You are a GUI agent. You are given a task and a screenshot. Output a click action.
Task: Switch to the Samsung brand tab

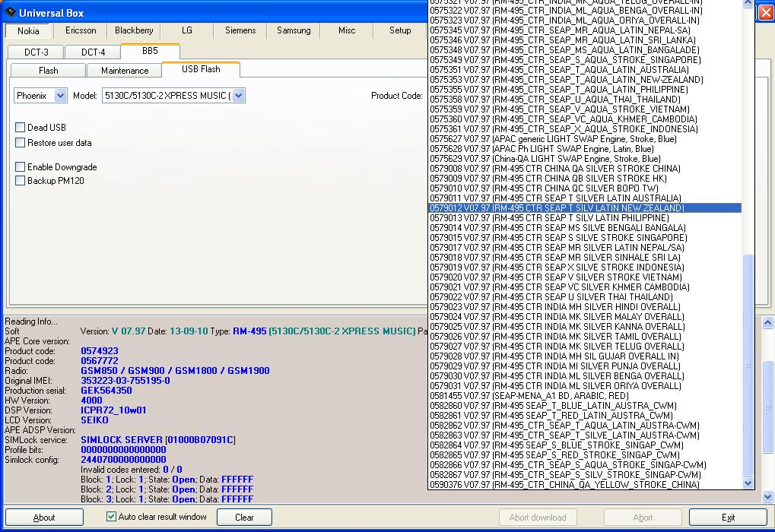(293, 30)
